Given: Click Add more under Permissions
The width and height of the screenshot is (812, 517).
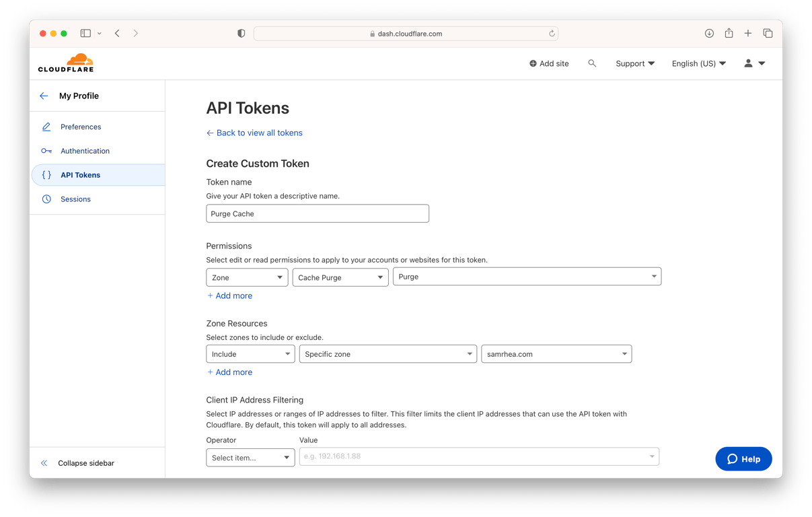Looking at the screenshot, I should pos(229,296).
